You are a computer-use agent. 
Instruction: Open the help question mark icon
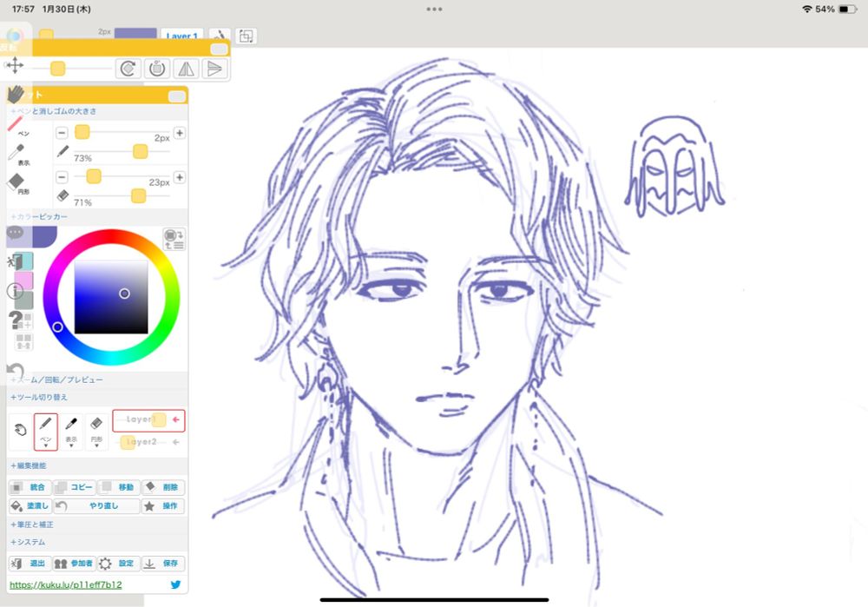tap(16, 320)
